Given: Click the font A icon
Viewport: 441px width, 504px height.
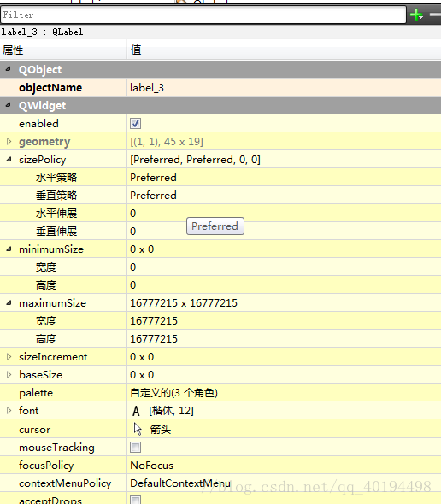Looking at the screenshot, I should [136, 411].
